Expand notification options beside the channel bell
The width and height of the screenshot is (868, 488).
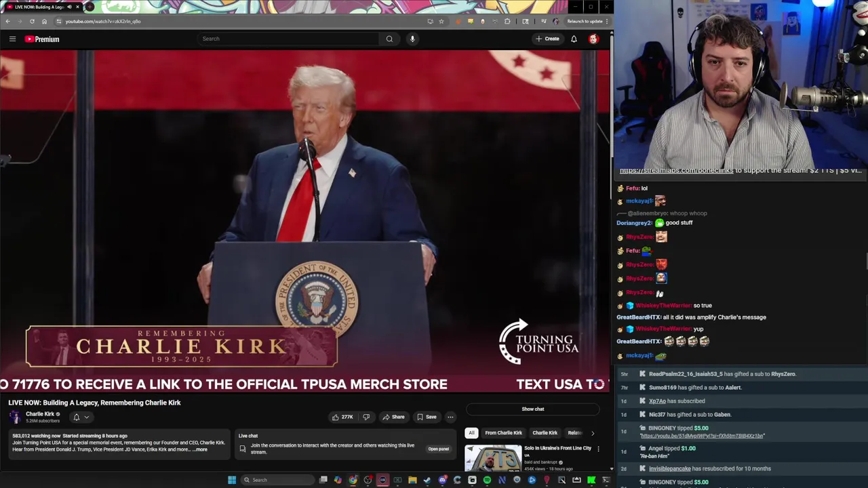coord(86,418)
